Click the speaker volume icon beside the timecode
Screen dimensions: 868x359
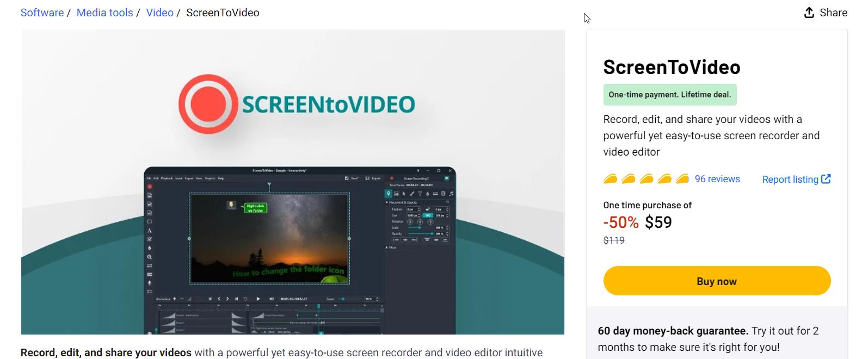(x=272, y=299)
